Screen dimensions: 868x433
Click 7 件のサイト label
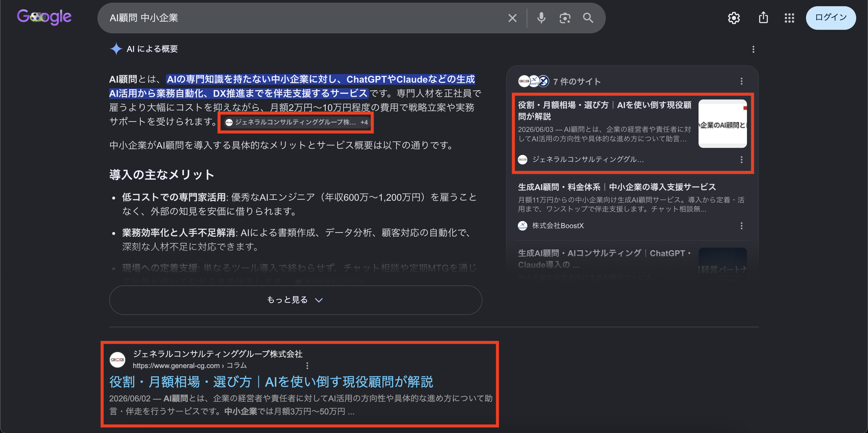(577, 81)
